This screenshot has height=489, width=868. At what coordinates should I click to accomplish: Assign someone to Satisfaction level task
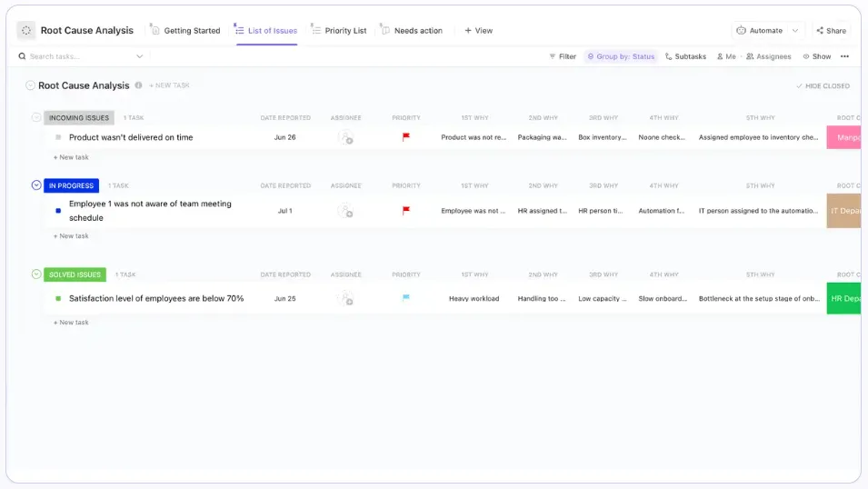(x=345, y=298)
